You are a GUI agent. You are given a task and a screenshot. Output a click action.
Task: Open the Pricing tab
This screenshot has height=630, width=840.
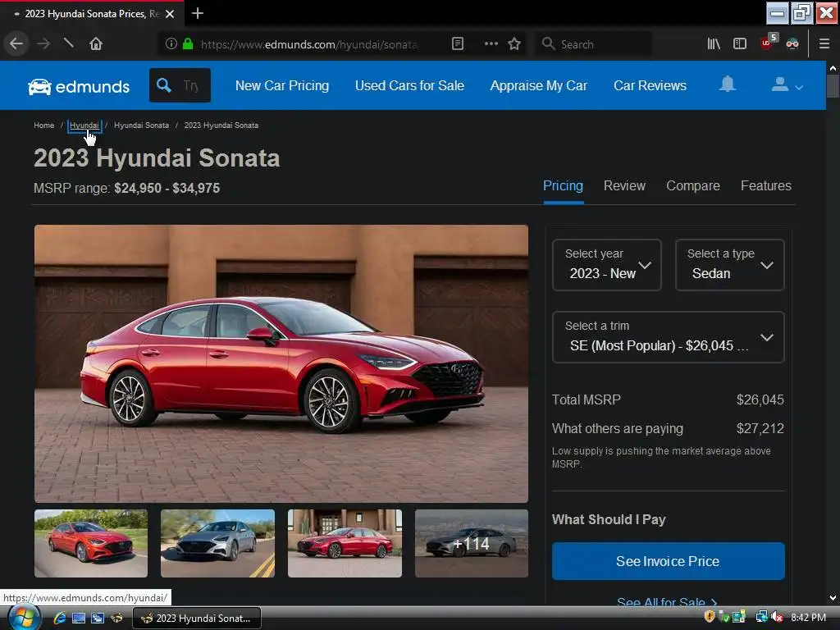563,186
